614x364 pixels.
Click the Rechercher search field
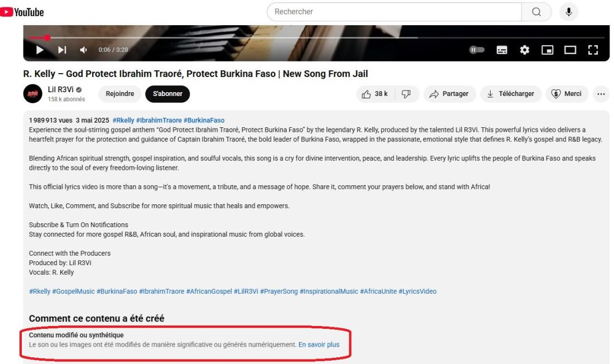pos(394,12)
